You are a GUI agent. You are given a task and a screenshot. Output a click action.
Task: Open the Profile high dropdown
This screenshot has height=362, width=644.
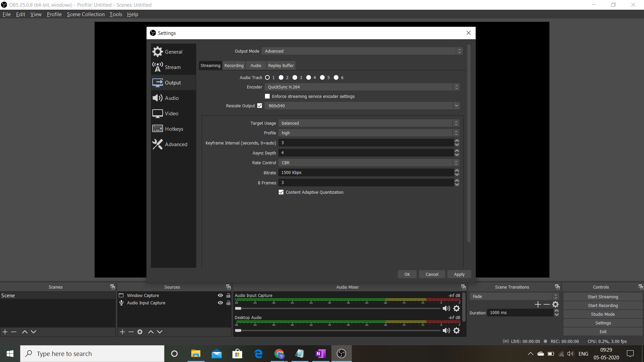369,133
